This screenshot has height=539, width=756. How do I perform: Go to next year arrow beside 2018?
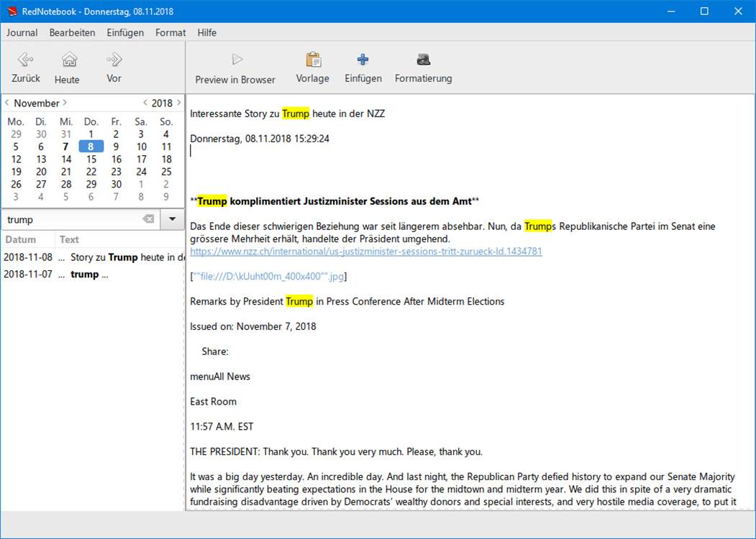pyautogui.click(x=179, y=103)
